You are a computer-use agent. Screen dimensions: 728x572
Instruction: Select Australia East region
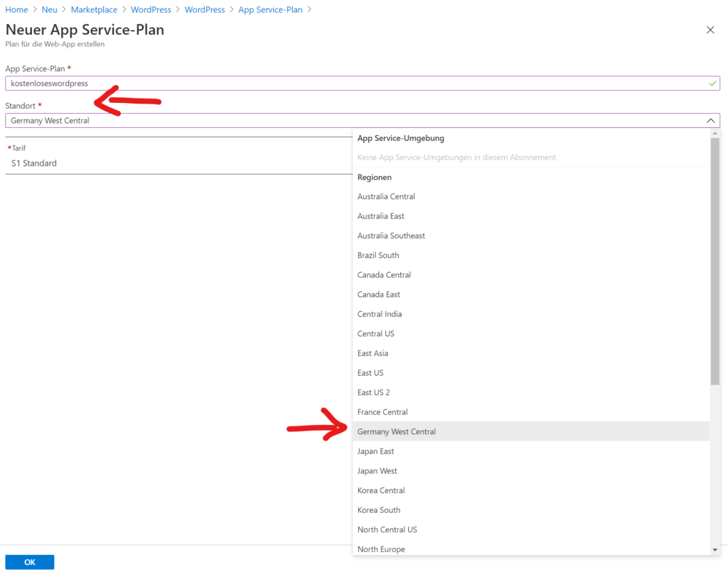point(531,216)
